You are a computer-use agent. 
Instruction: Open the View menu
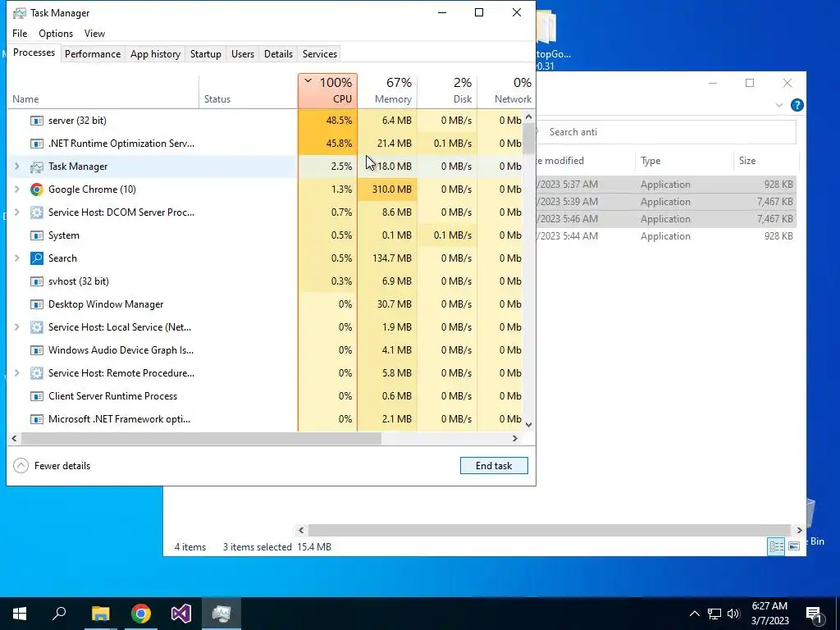(94, 33)
